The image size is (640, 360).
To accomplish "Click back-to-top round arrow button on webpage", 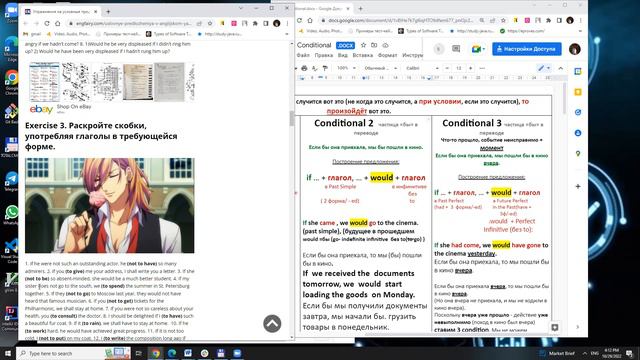I will (272, 323).
